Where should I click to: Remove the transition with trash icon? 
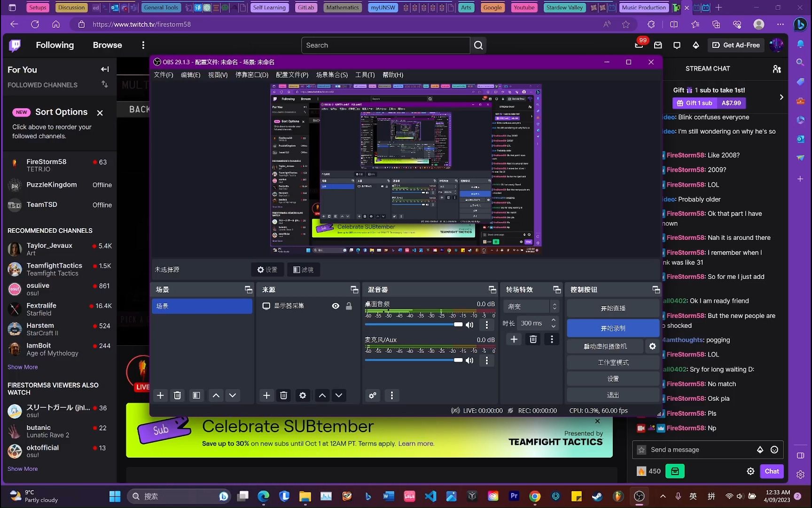click(x=533, y=339)
